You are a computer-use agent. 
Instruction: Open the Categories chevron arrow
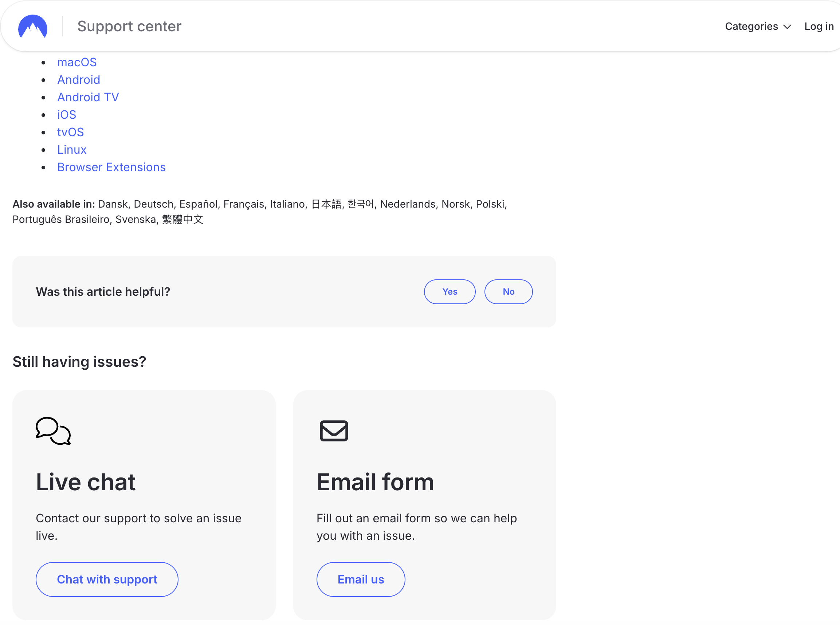[788, 27]
